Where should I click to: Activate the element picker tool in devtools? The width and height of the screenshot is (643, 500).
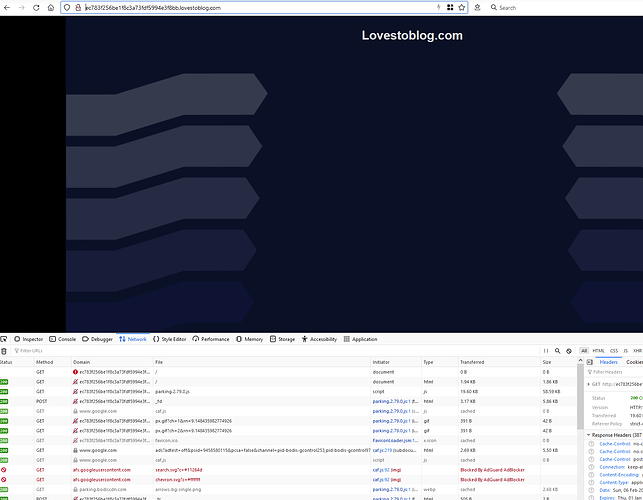pos(4,339)
